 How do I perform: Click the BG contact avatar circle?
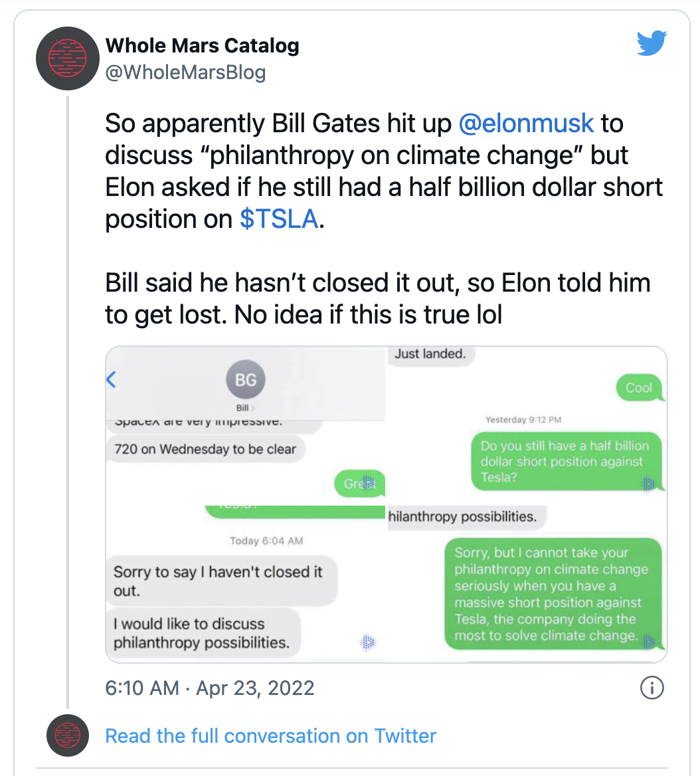tap(245, 379)
